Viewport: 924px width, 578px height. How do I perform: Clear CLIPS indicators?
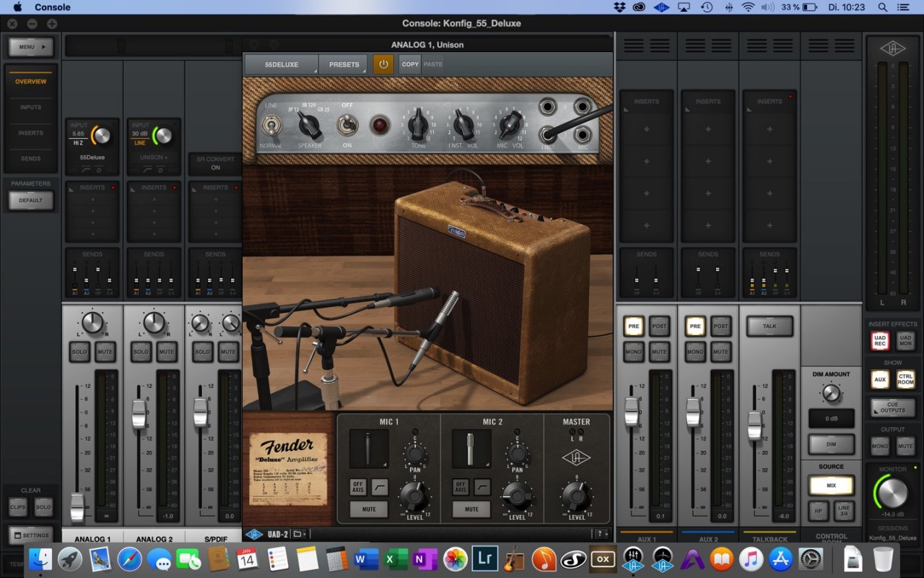pyautogui.click(x=18, y=506)
